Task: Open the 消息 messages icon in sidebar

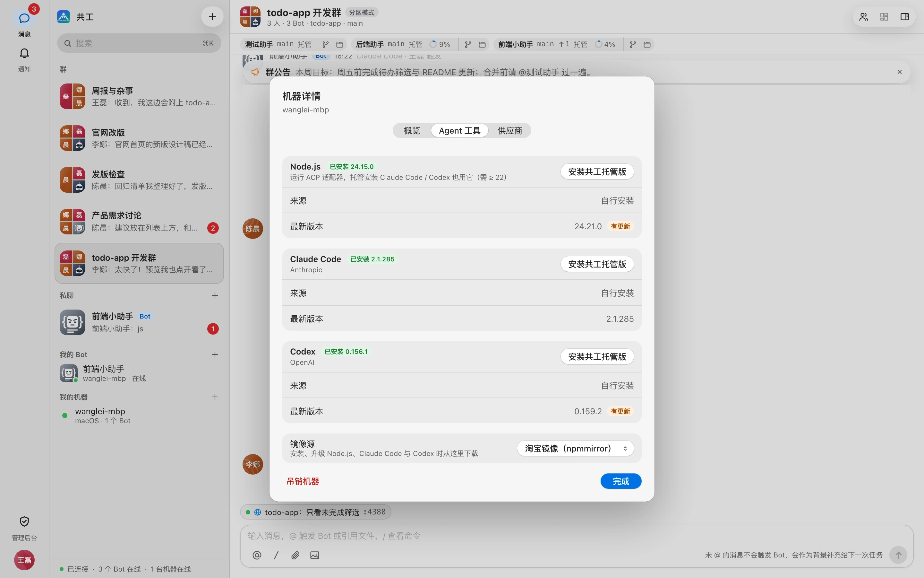Action: 24,18
